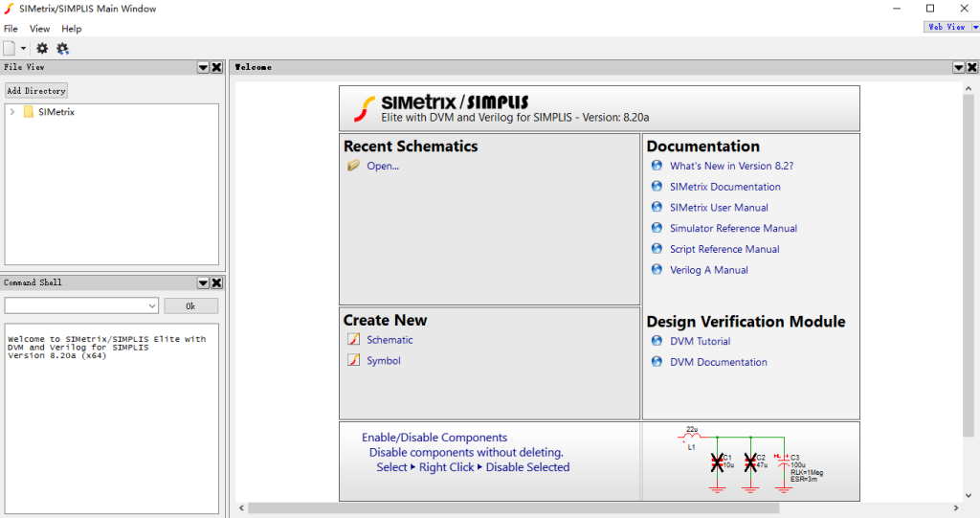This screenshot has width=980, height=518.
Task: Open Simulator Reference Manual link
Action: 734,228
